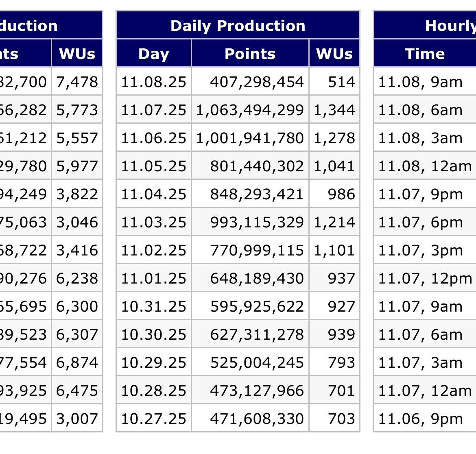Click the Daily Production table header
The height and width of the screenshot is (454, 476).
point(238,26)
